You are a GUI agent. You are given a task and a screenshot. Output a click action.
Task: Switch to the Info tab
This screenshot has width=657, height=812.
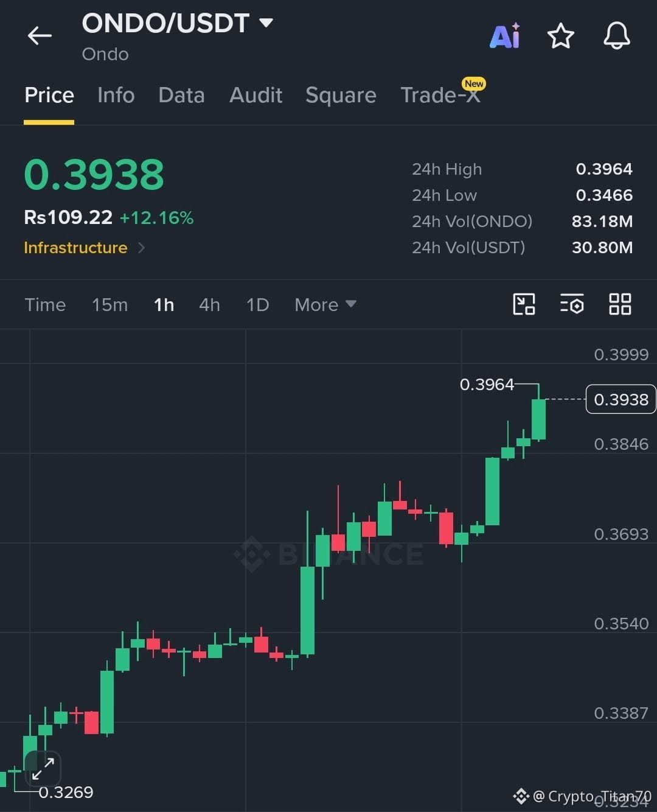[x=116, y=95]
